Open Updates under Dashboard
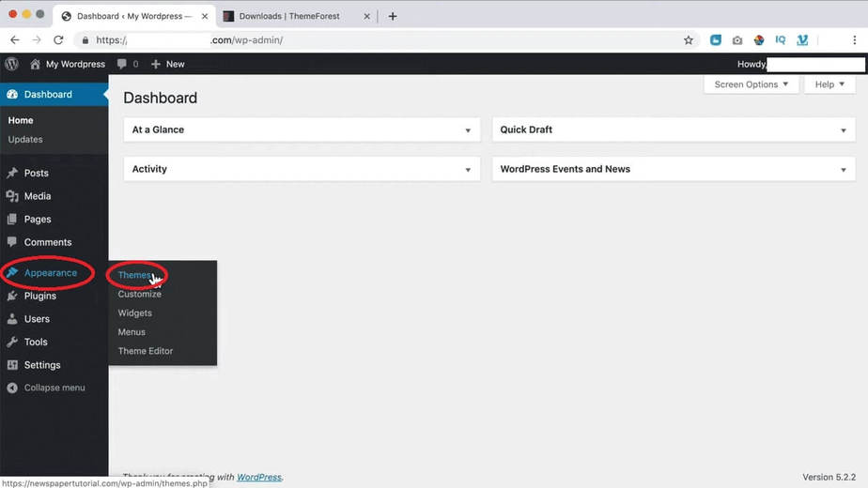868x488 pixels. coord(25,140)
